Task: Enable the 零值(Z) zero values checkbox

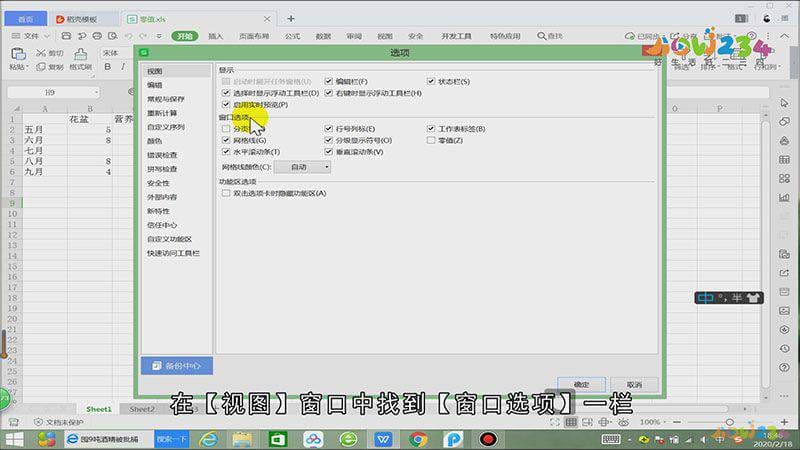Action: coord(431,140)
